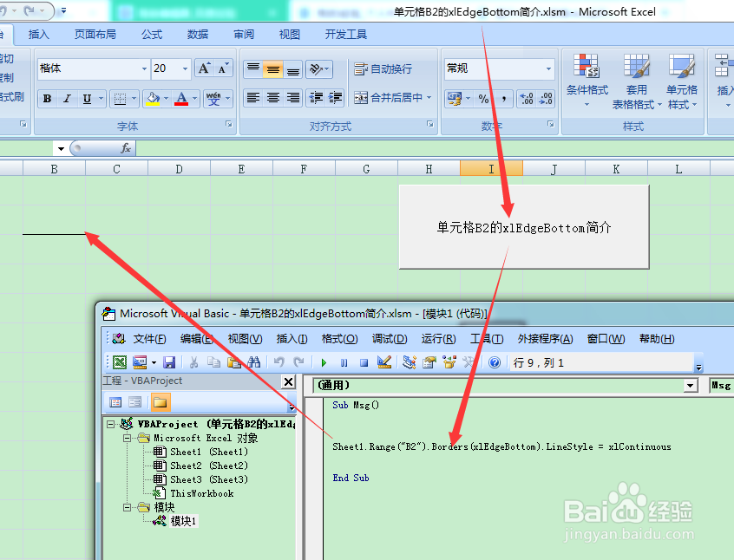Open the 调试(D) menu in VBA editor
The width and height of the screenshot is (734, 560).
389,338
